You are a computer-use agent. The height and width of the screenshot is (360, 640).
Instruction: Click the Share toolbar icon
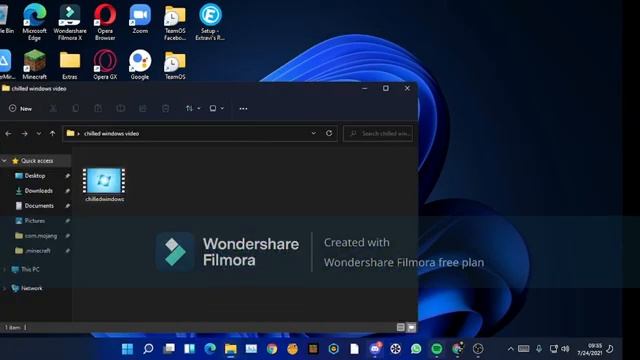(143, 109)
